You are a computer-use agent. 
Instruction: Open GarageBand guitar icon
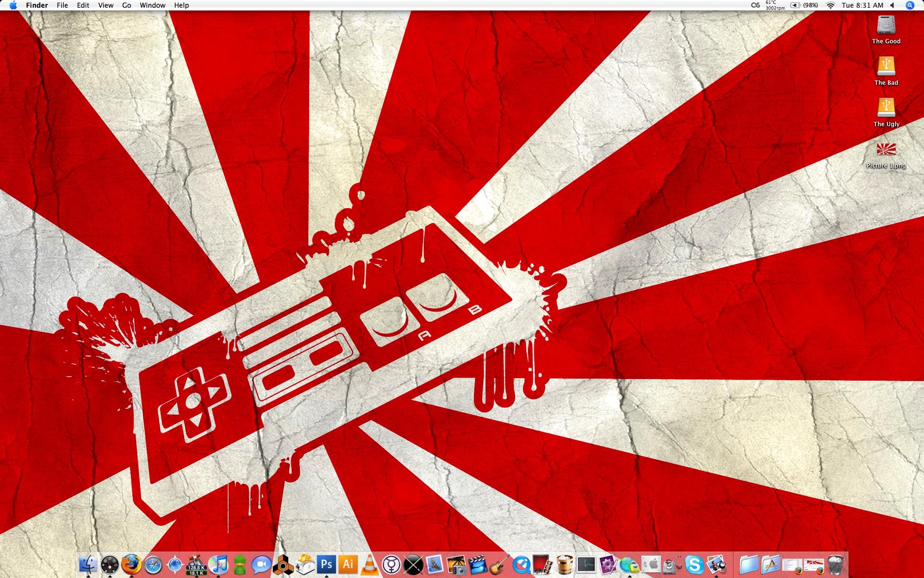tap(500, 565)
